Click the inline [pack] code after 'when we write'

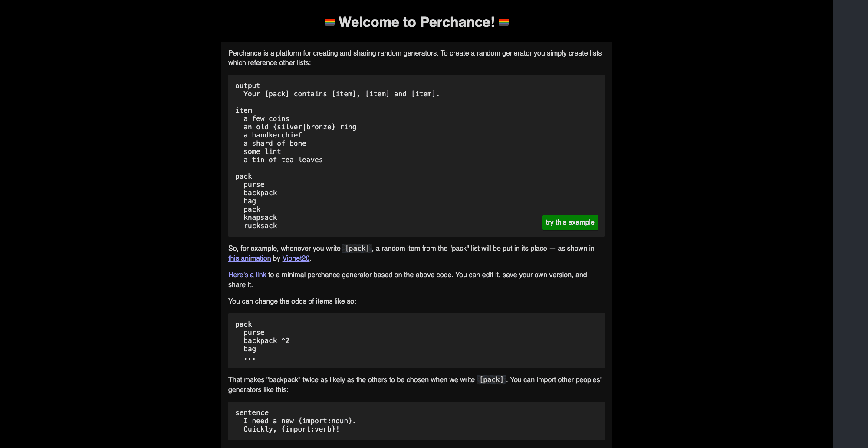click(491, 380)
